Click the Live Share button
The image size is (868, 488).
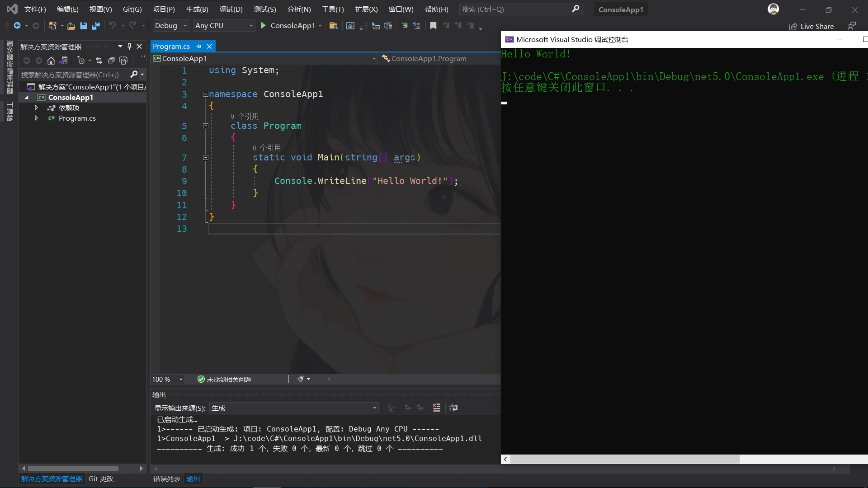812,26
